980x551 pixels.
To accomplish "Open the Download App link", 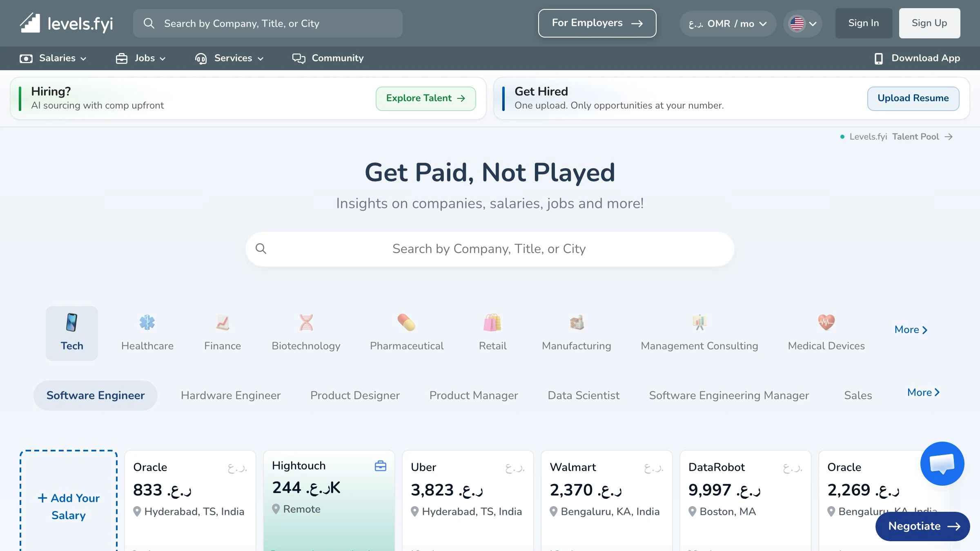I will tap(917, 58).
